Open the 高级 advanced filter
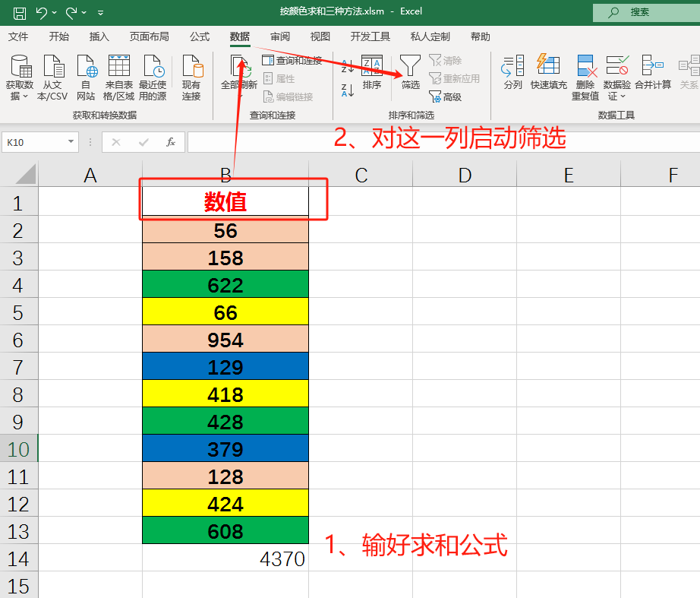 446,97
